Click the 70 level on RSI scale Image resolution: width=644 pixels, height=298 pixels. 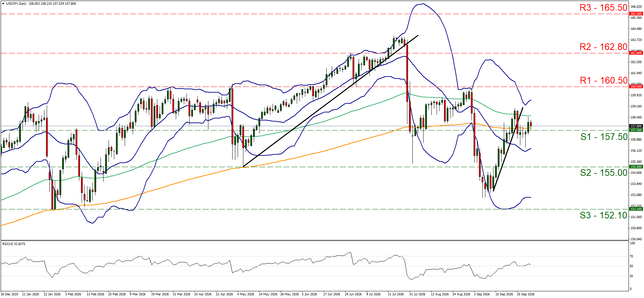[x=631, y=256]
